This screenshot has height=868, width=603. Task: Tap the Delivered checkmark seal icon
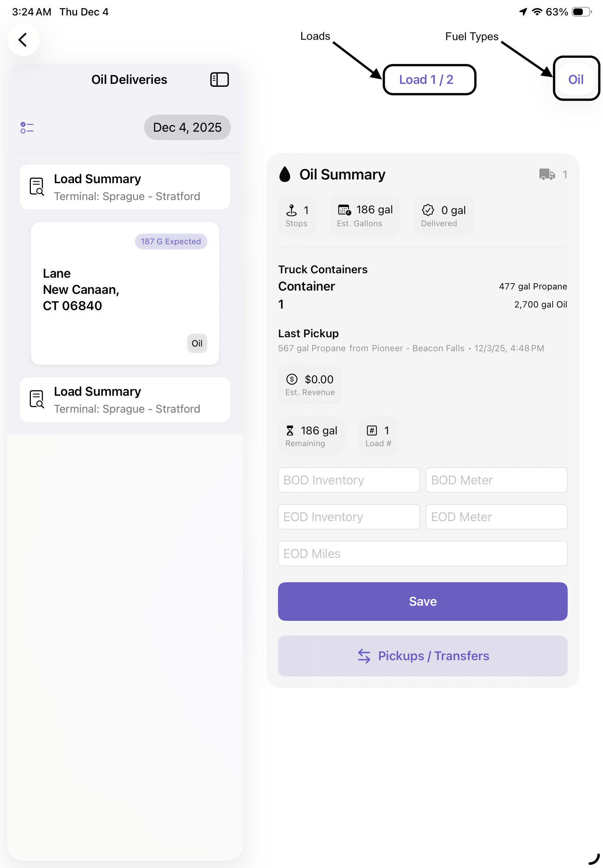(428, 210)
